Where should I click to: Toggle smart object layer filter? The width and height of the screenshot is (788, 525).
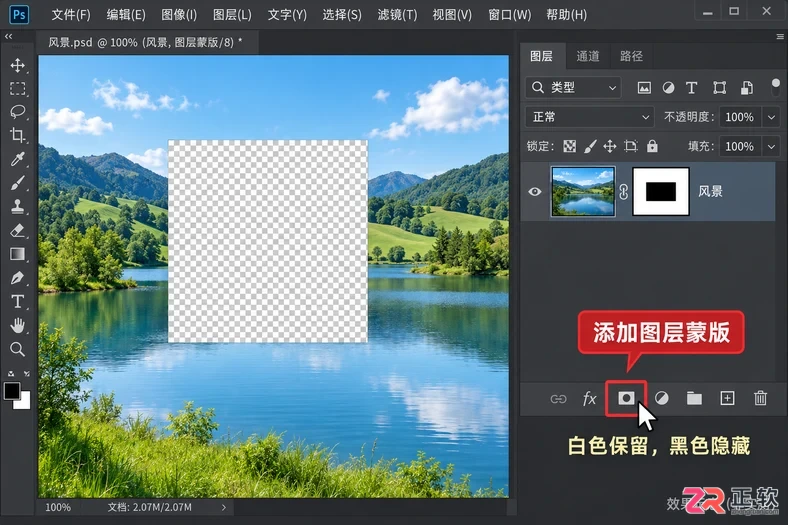pos(746,88)
